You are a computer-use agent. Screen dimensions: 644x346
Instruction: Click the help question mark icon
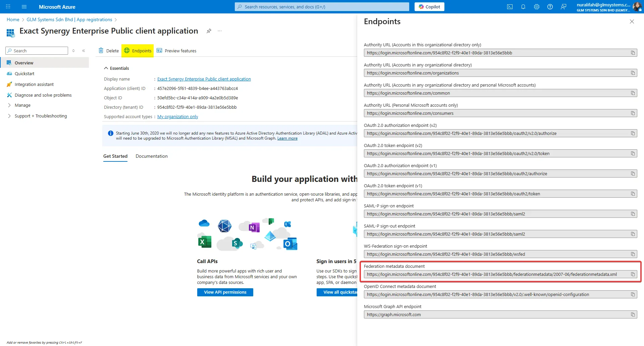[550, 7]
